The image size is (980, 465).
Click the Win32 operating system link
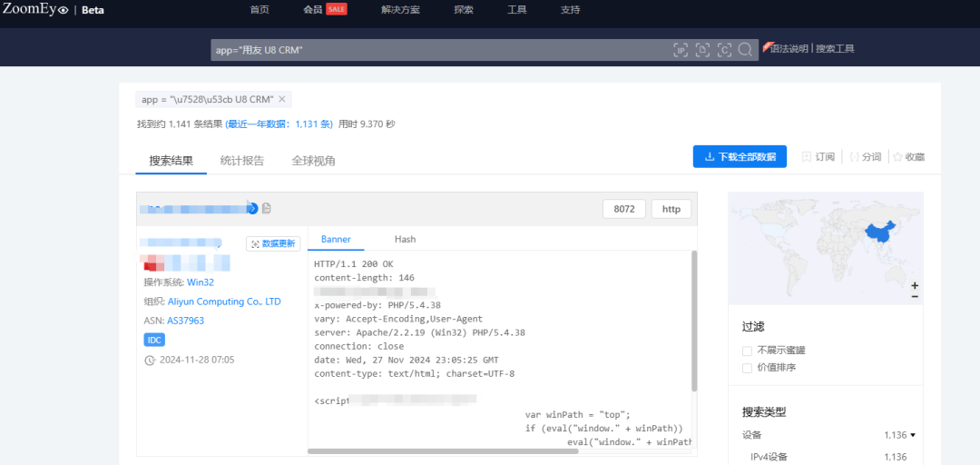click(x=201, y=282)
